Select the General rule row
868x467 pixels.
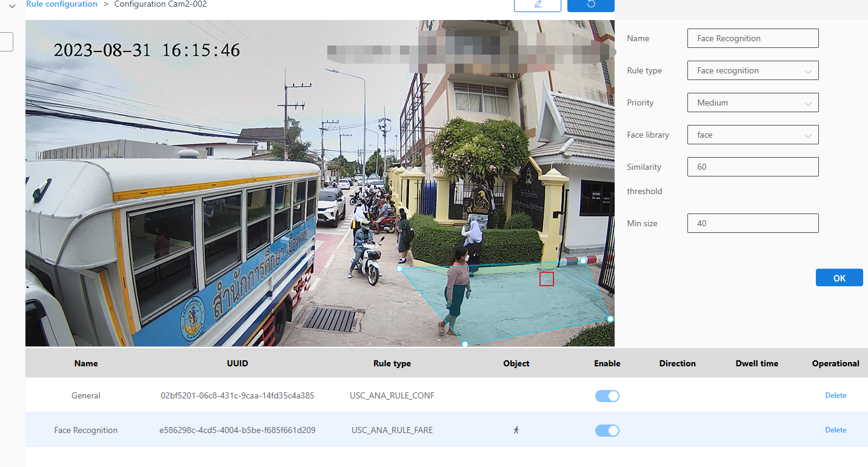pos(86,395)
